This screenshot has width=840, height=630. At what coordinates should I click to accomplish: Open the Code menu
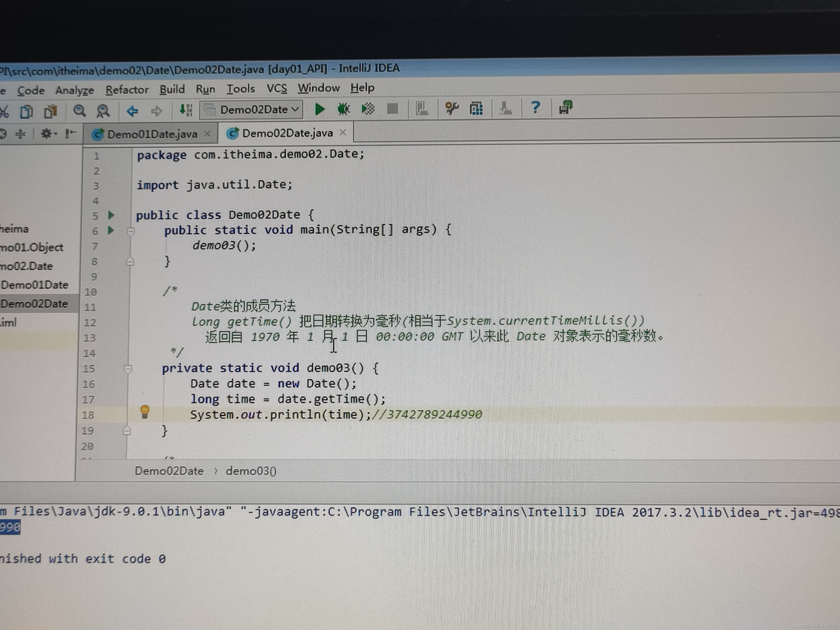(x=31, y=90)
